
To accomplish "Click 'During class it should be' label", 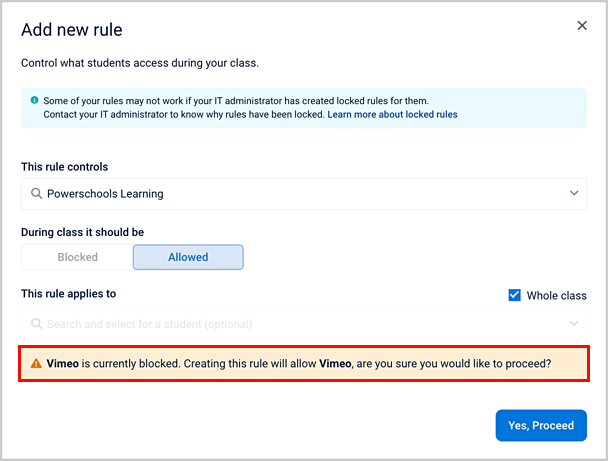I will [x=83, y=232].
